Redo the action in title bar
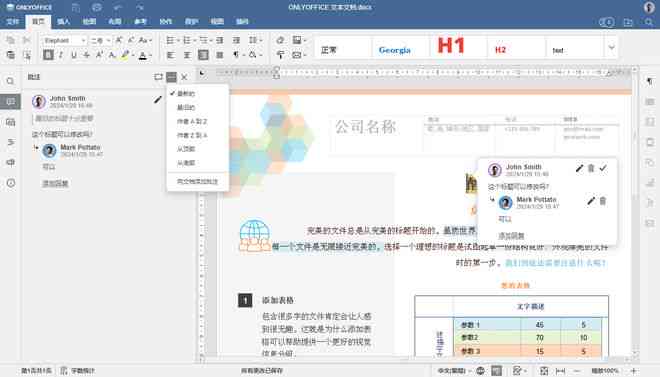The image size is (660, 377). [140, 7]
